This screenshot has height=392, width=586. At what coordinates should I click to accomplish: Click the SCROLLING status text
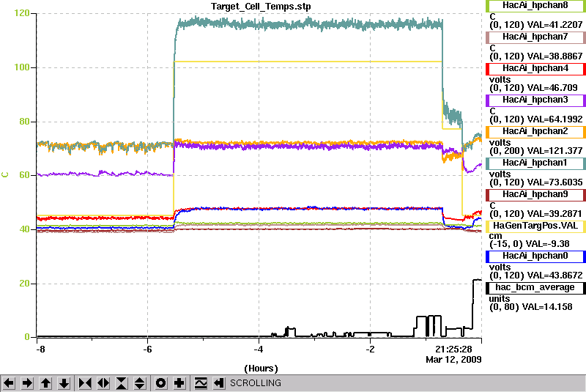[256, 383]
